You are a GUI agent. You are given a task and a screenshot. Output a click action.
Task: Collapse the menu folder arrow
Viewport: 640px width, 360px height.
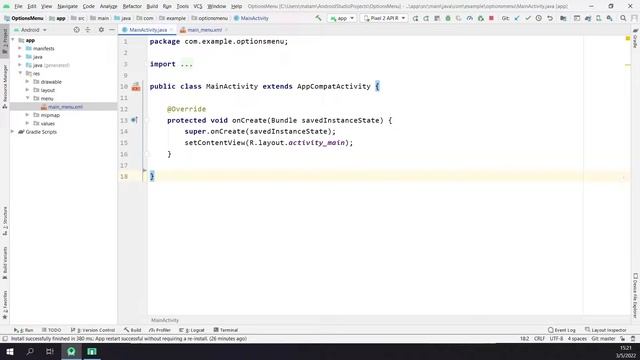pos(27,98)
